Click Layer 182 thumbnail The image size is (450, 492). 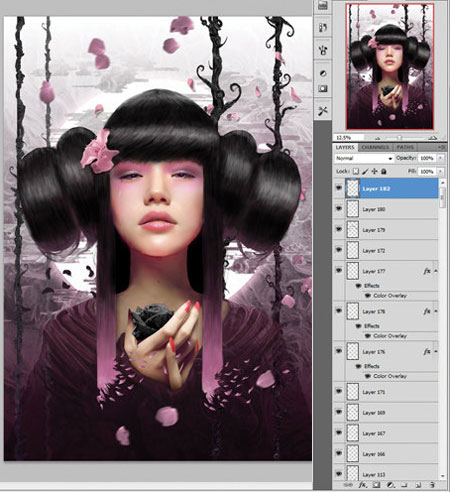[353, 188]
